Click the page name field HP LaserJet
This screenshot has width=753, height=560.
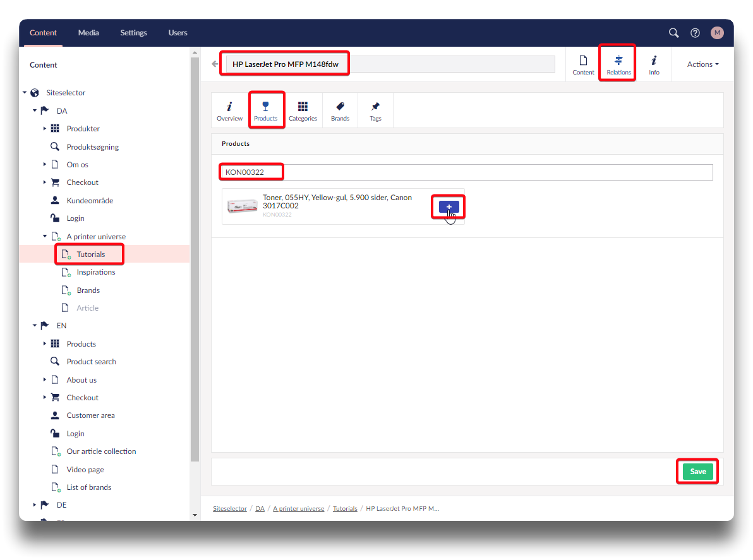(391, 64)
